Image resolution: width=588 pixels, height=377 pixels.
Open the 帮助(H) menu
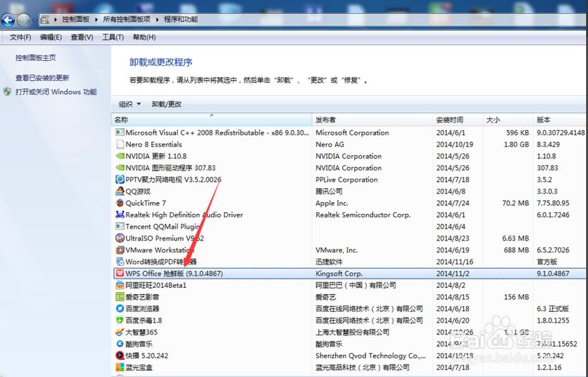point(144,37)
